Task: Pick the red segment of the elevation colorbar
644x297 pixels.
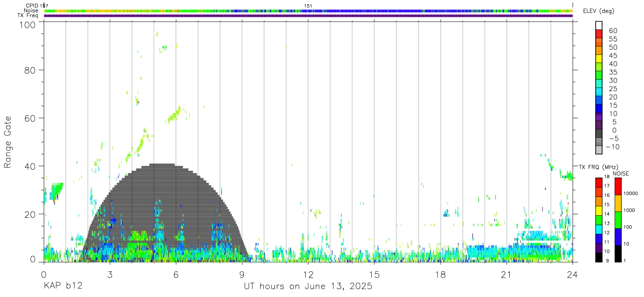Action: click(x=599, y=34)
